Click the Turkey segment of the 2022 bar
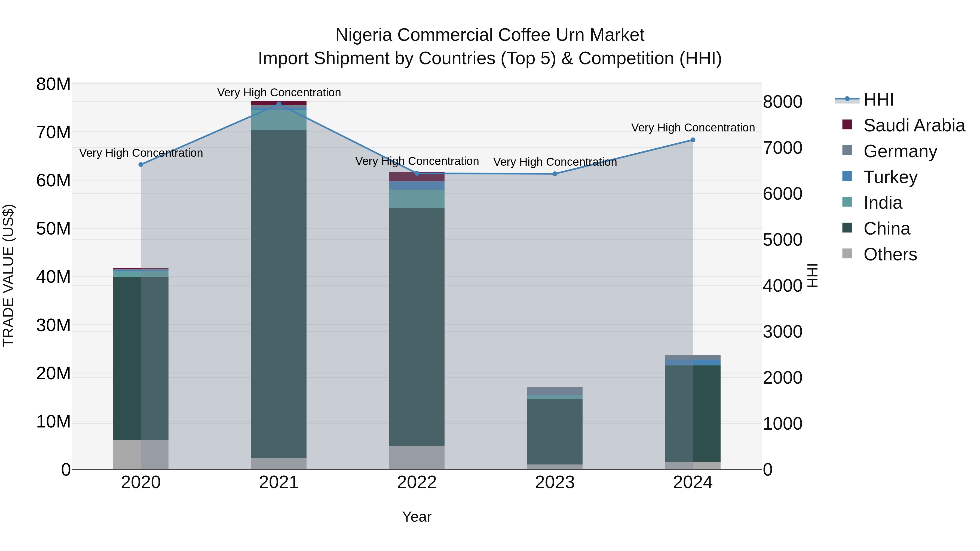 (x=416, y=186)
